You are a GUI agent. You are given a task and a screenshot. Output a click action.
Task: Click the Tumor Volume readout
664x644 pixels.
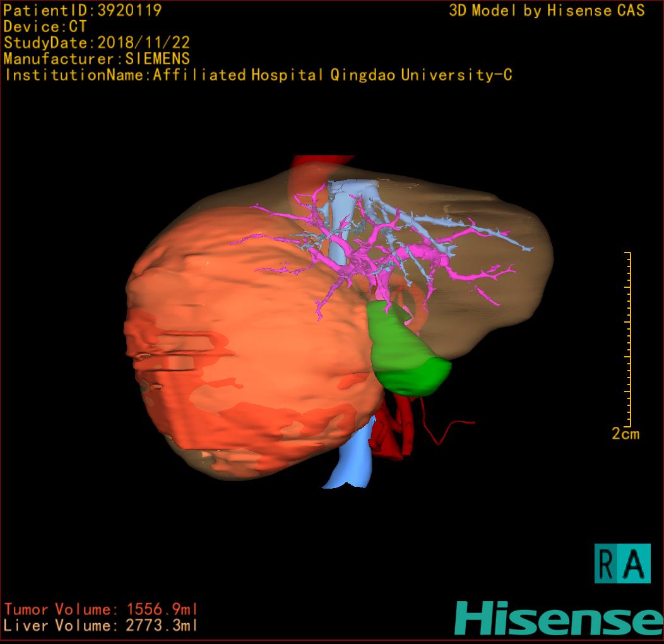click(101, 609)
